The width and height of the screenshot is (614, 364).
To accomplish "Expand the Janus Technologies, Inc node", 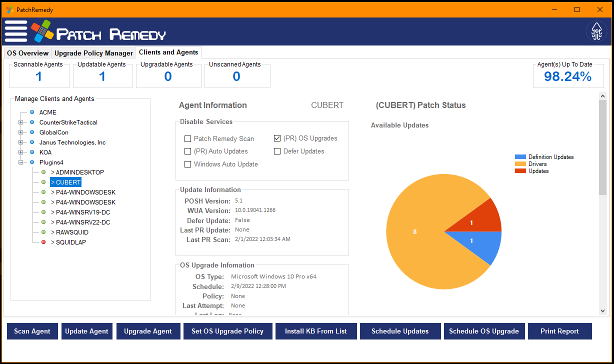I will (x=20, y=142).
